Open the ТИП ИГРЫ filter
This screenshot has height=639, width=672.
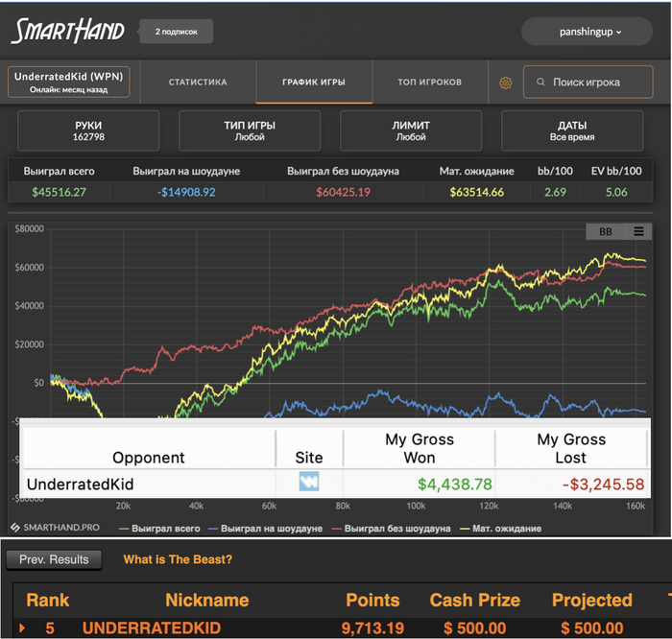point(250,130)
